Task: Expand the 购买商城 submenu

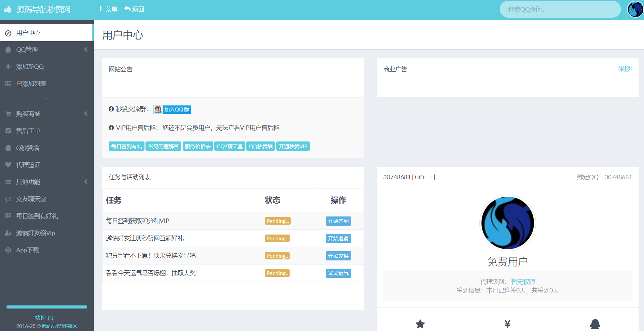Action: (x=47, y=114)
